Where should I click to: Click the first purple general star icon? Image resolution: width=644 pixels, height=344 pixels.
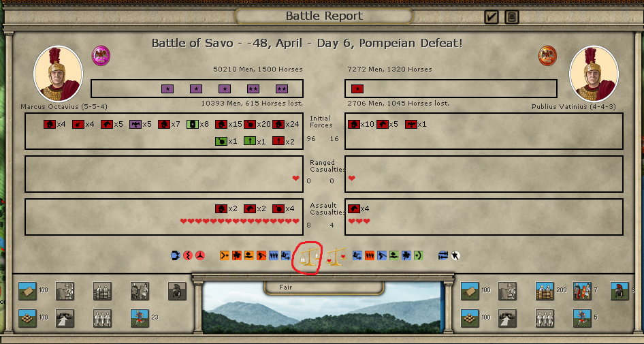pyautogui.click(x=167, y=89)
